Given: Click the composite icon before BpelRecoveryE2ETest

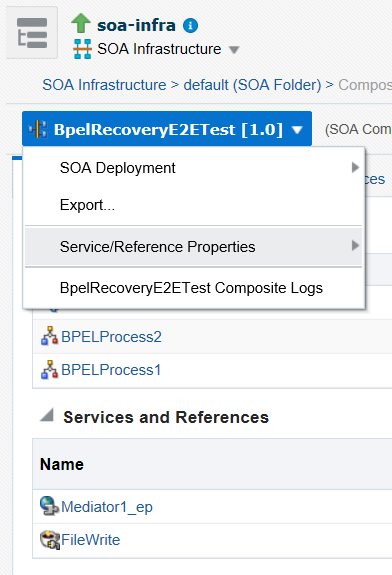Looking at the screenshot, I should coord(38,129).
